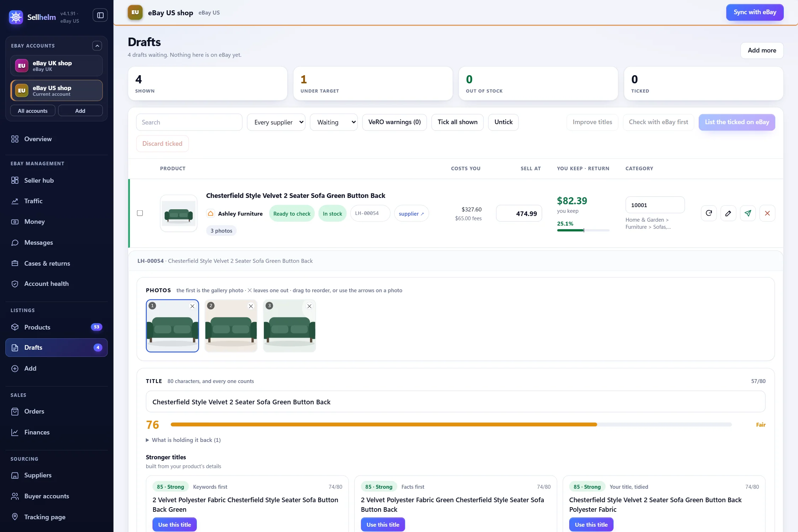Screen dimensions: 798x532
Task: Open the Sellhelm logo icon
Action: (x=16, y=17)
